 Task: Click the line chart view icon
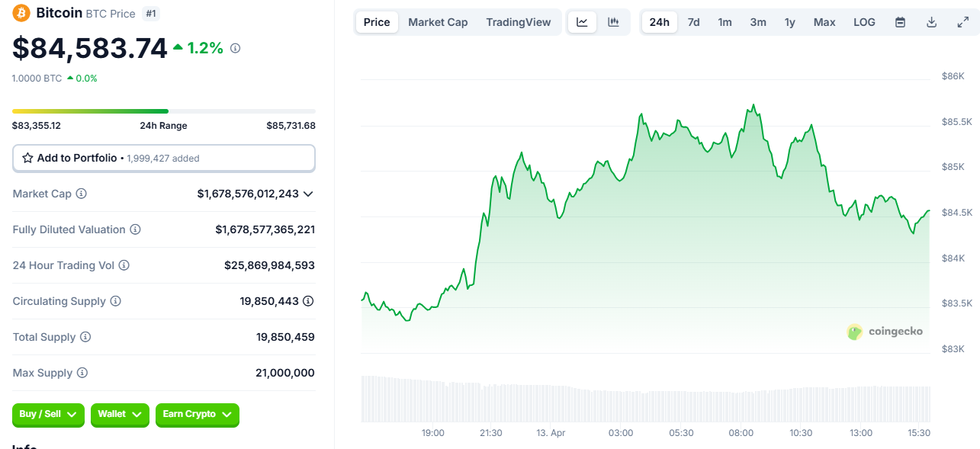[x=582, y=22]
